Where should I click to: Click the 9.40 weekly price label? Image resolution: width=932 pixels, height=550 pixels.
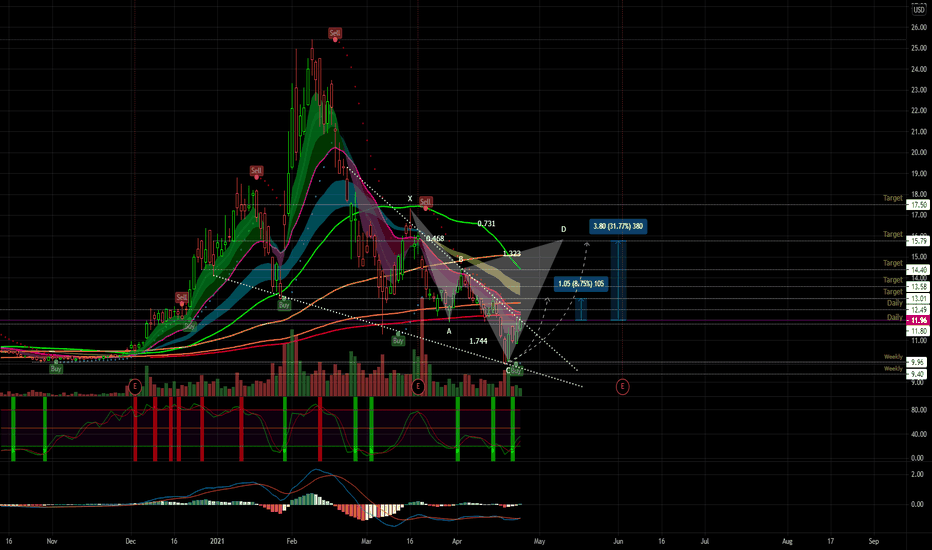(917, 374)
